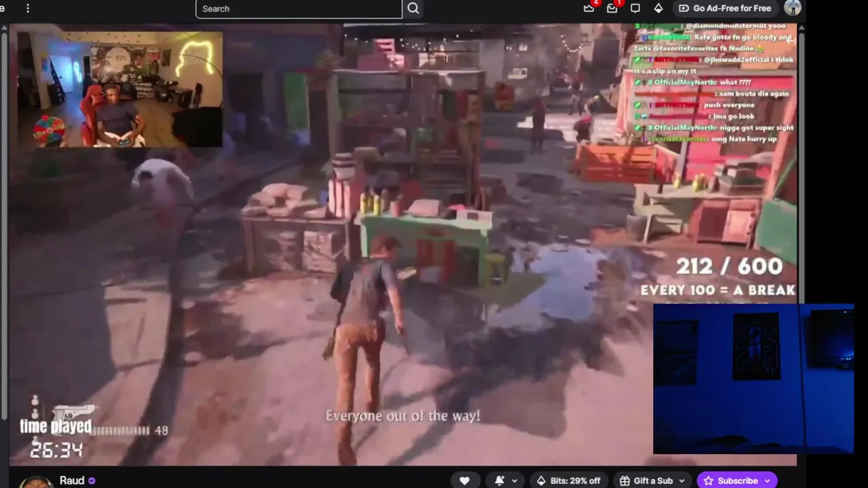Click the 'Everyone out of the way!' subtitle
Screen dimensions: 868x488
403,415
